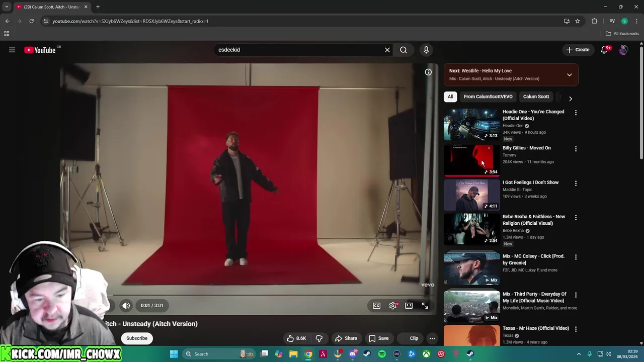Open options for Billy Gillies video
Viewport: 644px width, 362px height.
[x=576, y=149]
